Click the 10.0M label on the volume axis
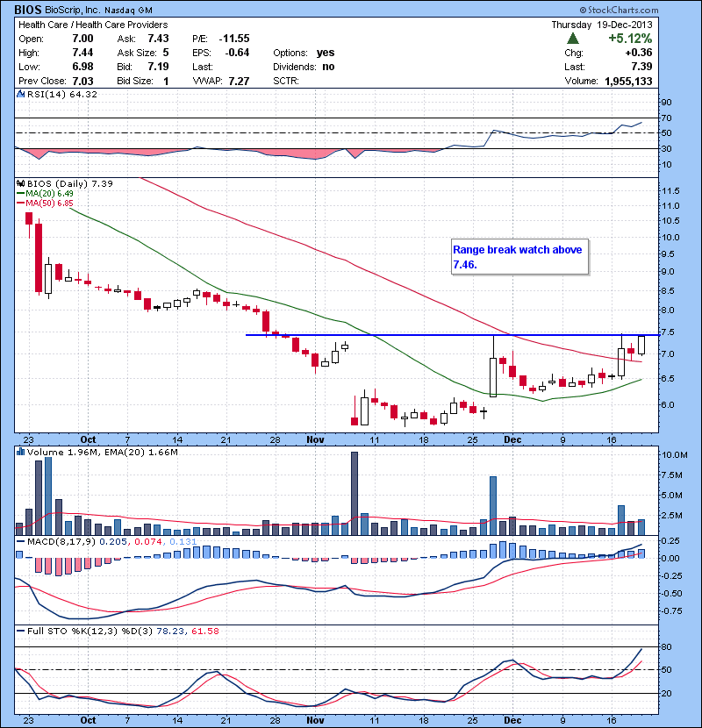Viewport: 702px width, 728px height. pos(674,455)
